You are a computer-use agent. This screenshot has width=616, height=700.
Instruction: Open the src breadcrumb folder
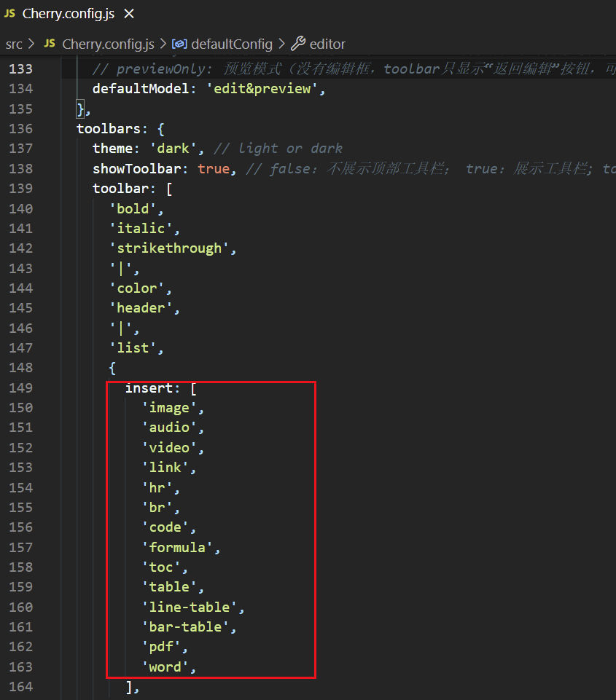(14, 44)
